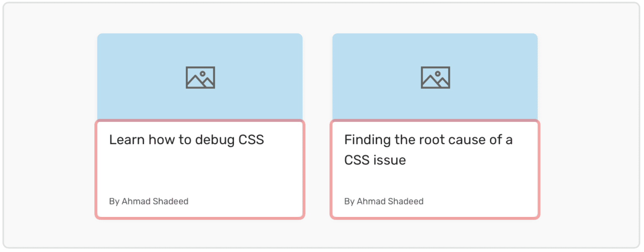
Task: Select "By Ahmad Shadeed" author in the left card
Action: 149,201
